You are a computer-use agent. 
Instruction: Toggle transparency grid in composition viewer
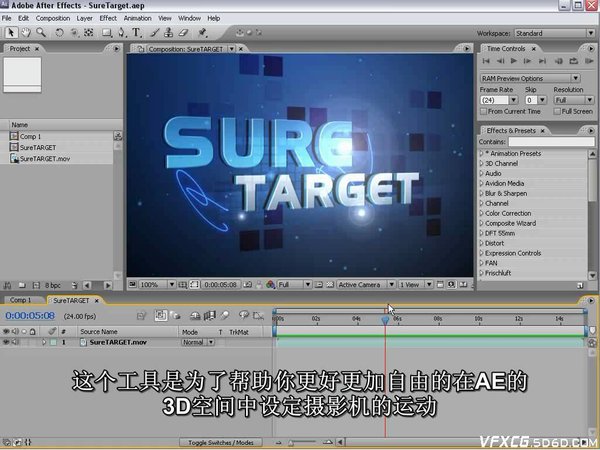(x=330, y=285)
